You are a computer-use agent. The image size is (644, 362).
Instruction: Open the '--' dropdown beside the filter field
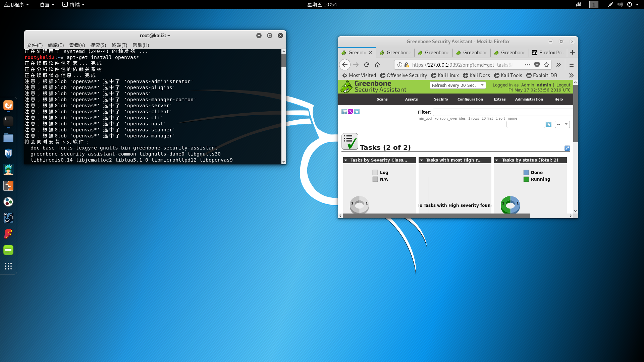click(x=562, y=124)
